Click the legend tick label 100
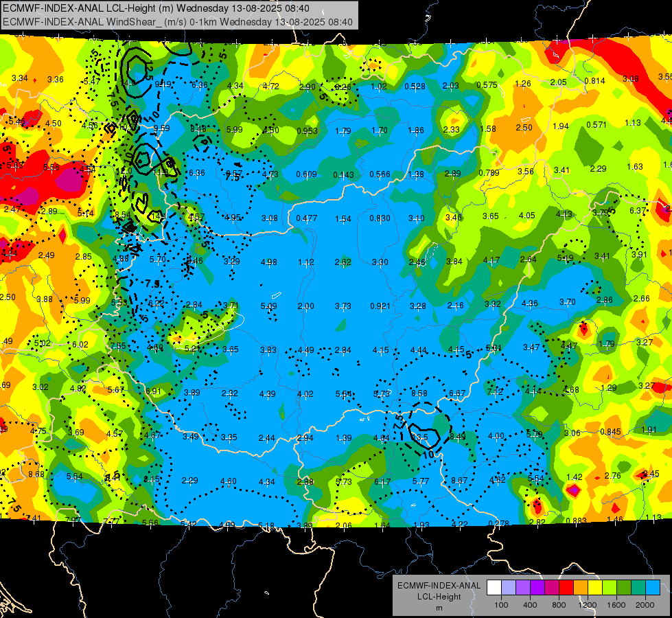 pos(501,605)
